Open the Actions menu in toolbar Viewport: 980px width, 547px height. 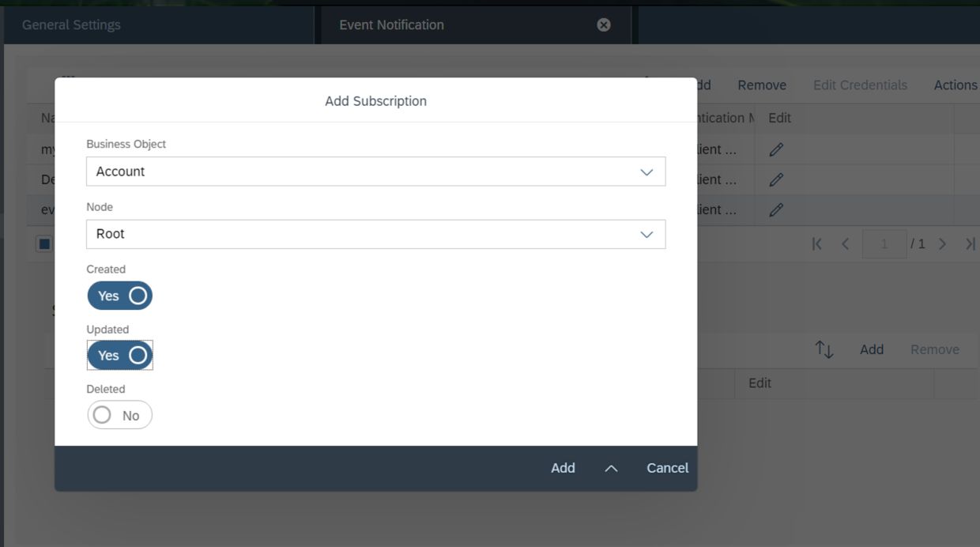(x=955, y=85)
